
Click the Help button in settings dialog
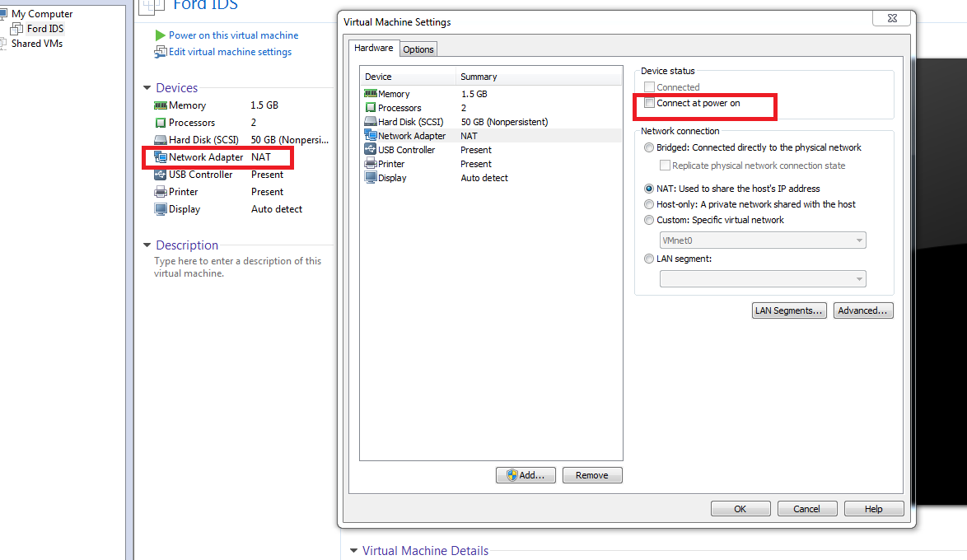click(x=873, y=509)
